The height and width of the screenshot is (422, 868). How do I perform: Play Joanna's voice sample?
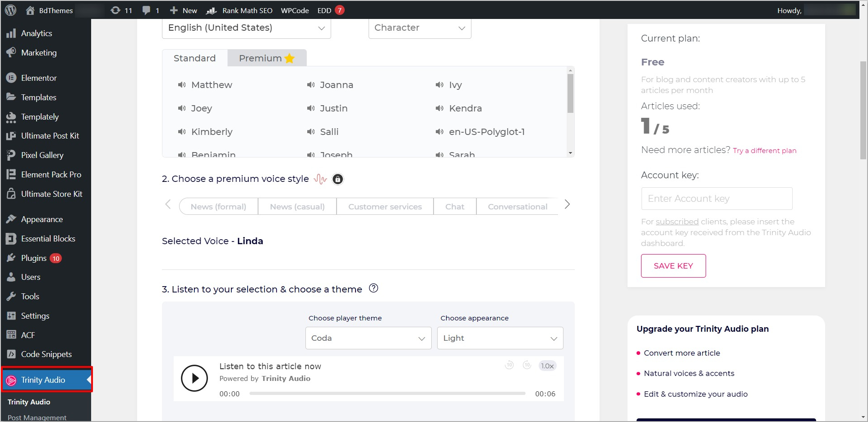(x=310, y=85)
